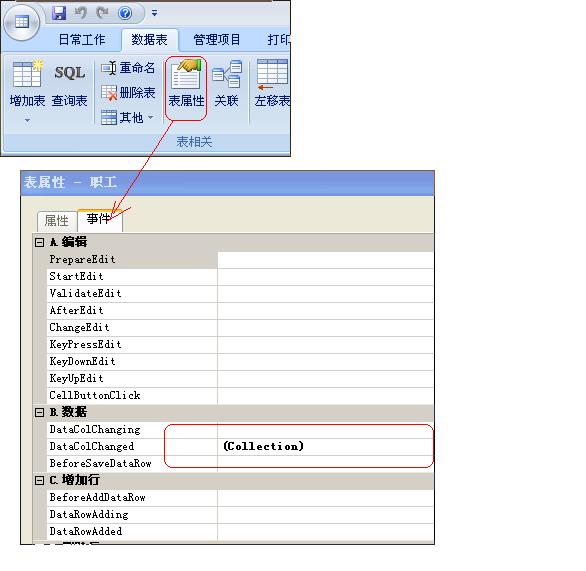This screenshot has height=571, width=586.
Task: Open 表属性 table properties
Action: [x=186, y=84]
